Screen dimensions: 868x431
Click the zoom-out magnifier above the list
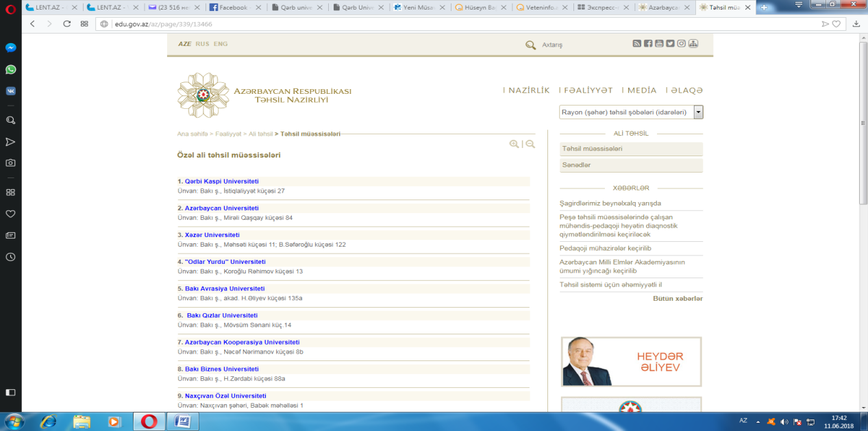point(530,144)
